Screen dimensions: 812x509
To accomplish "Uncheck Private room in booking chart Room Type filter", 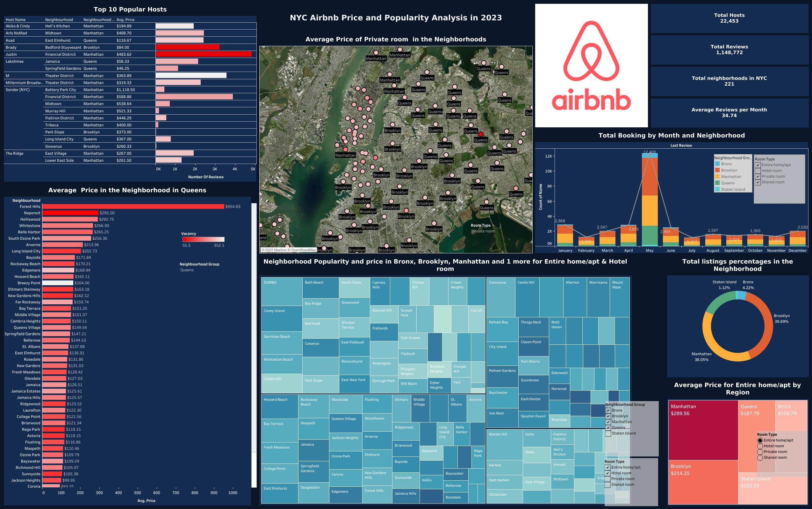I will pyautogui.click(x=758, y=176).
